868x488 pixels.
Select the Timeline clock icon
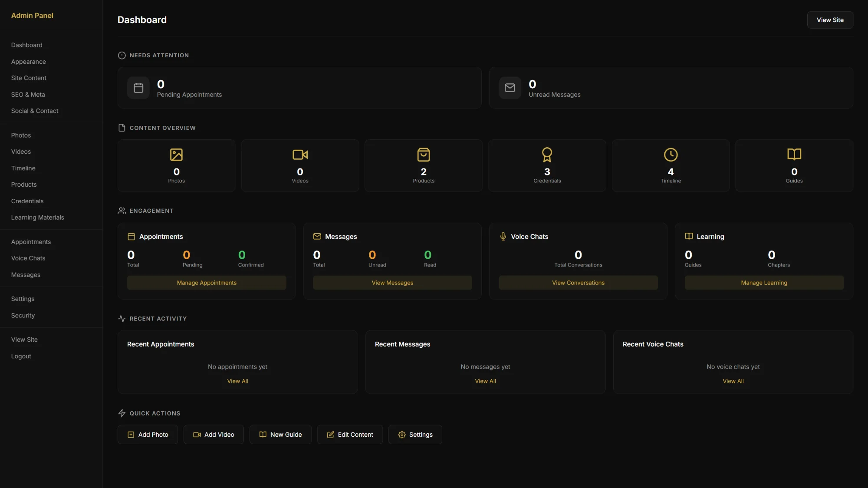click(x=671, y=155)
